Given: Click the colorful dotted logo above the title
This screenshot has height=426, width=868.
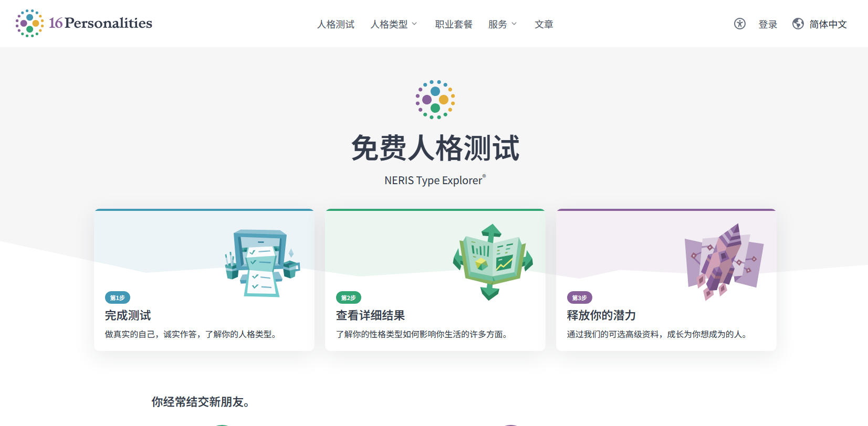Looking at the screenshot, I should [435, 100].
